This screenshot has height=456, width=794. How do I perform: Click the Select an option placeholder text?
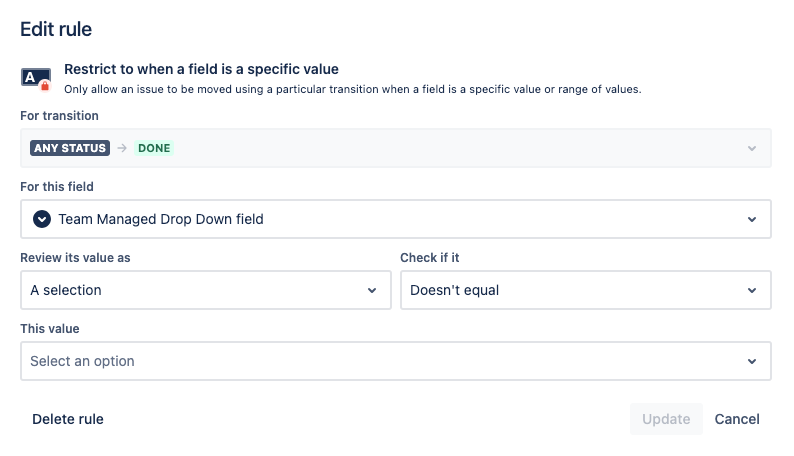pos(82,361)
